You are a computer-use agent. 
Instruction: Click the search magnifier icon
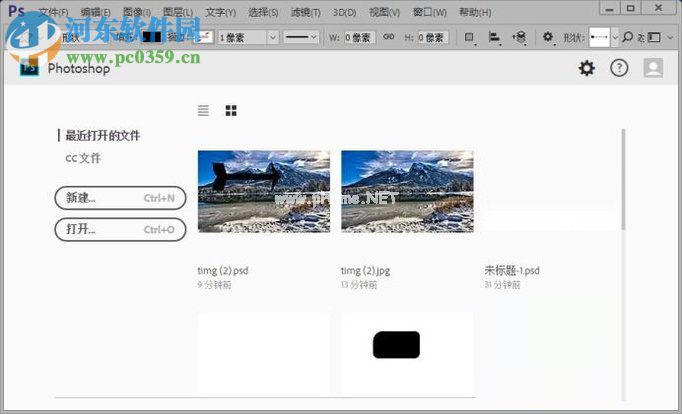coord(628,37)
